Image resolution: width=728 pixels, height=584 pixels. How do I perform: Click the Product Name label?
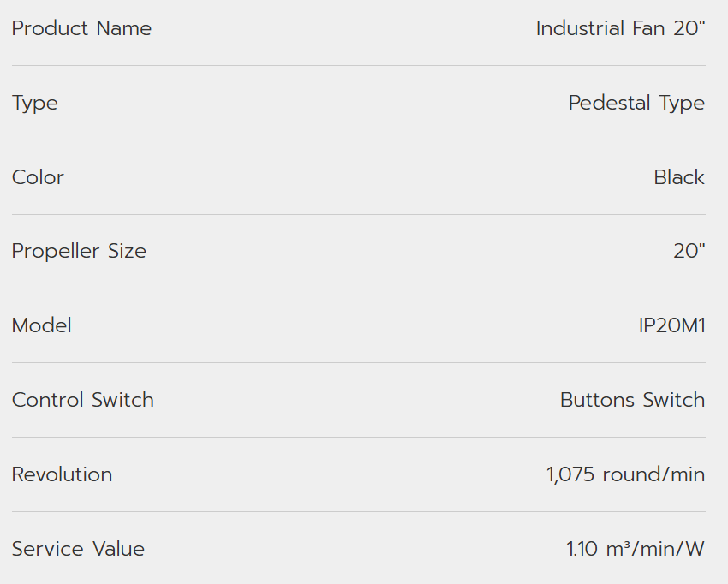[81, 28]
